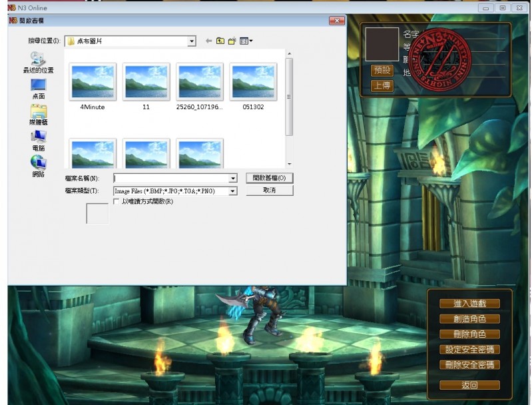Click the back arrow in dialog toolbar

point(208,41)
